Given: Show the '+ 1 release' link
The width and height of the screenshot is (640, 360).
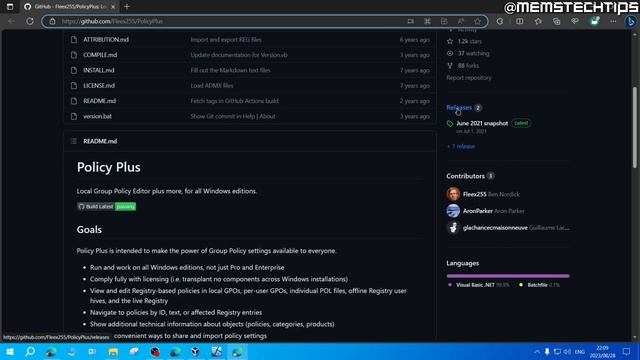Looking at the screenshot, I should coord(461,147).
